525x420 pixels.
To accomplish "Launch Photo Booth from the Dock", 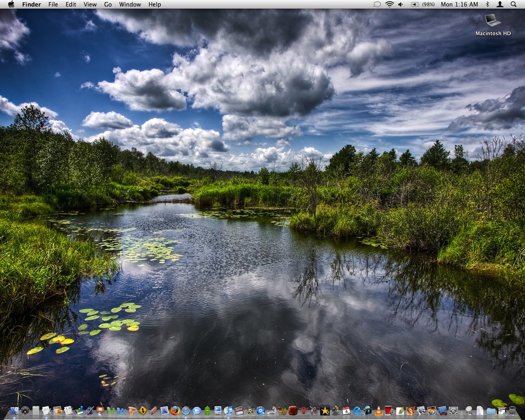I will [x=389, y=410].
